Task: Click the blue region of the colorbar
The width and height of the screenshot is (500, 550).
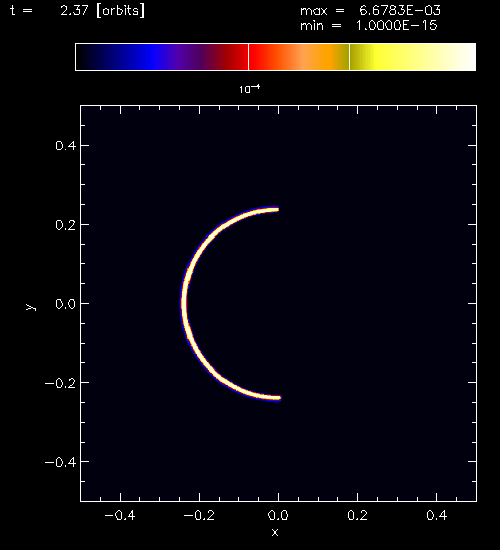Action: coord(153,57)
